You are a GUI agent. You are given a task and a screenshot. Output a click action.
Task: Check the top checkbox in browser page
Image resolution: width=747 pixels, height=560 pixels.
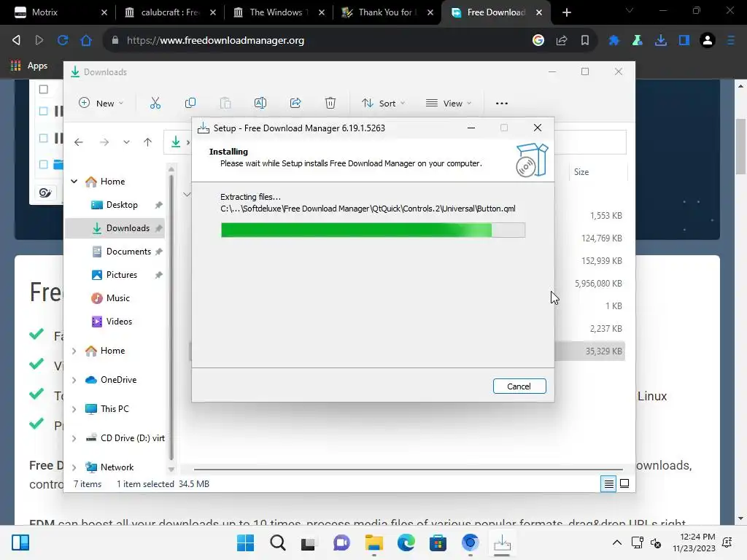[43, 89]
